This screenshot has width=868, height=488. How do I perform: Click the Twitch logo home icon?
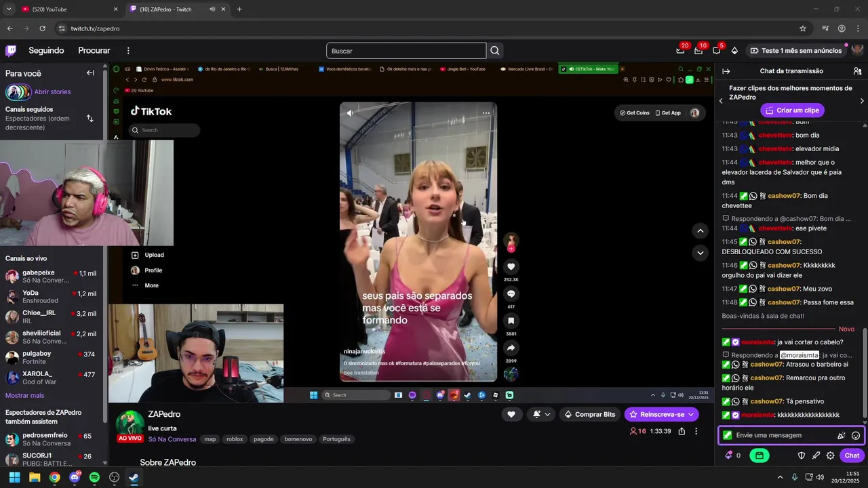[11, 50]
